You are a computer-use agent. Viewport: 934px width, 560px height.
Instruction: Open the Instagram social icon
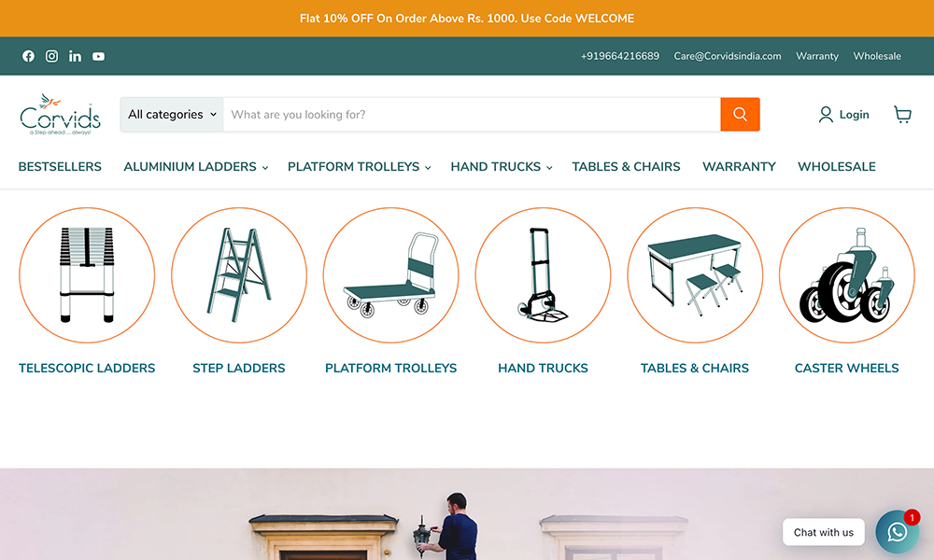[x=51, y=56]
